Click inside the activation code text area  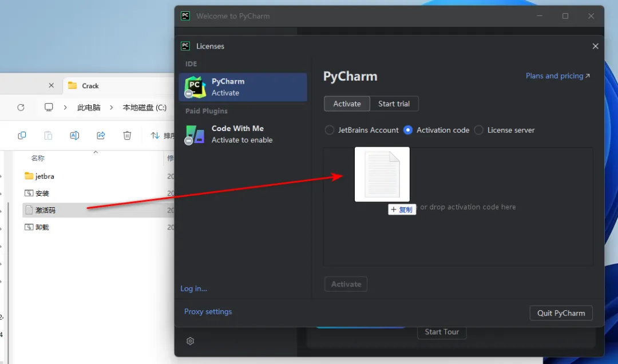(x=458, y=207)
